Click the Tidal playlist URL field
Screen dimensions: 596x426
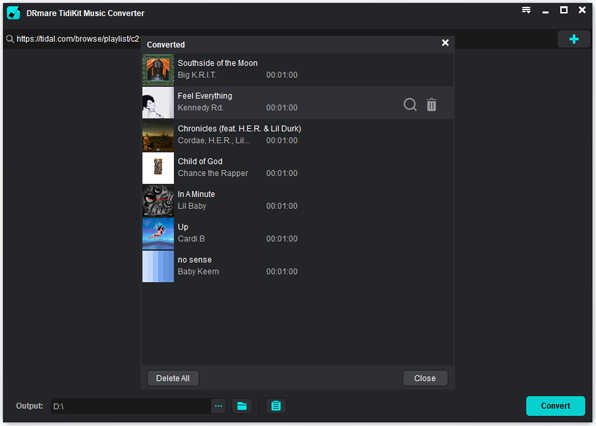tap(78, 39)
